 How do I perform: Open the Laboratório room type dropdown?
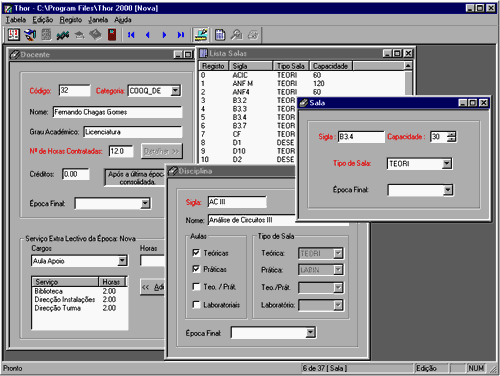[x=338, y=305]
